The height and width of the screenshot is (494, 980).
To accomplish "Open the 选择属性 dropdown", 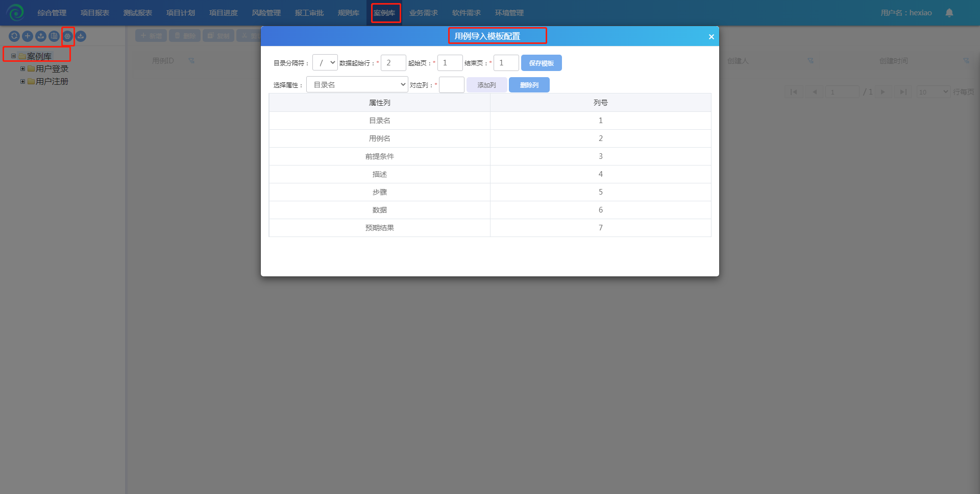I will [357, 85].
